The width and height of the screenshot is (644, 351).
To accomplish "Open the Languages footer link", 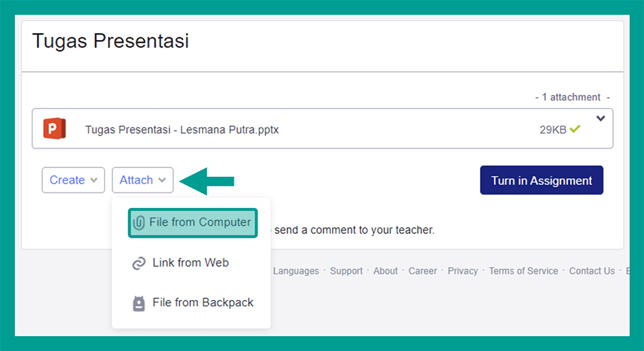I will [x=296, y=271].
